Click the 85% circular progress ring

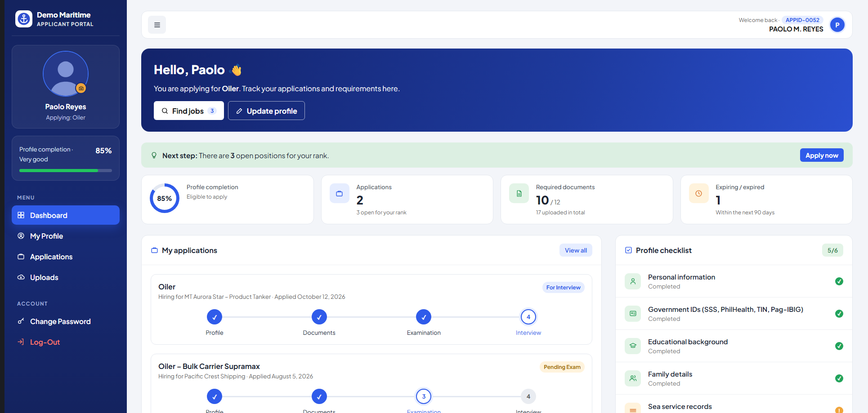click(165, 198)
